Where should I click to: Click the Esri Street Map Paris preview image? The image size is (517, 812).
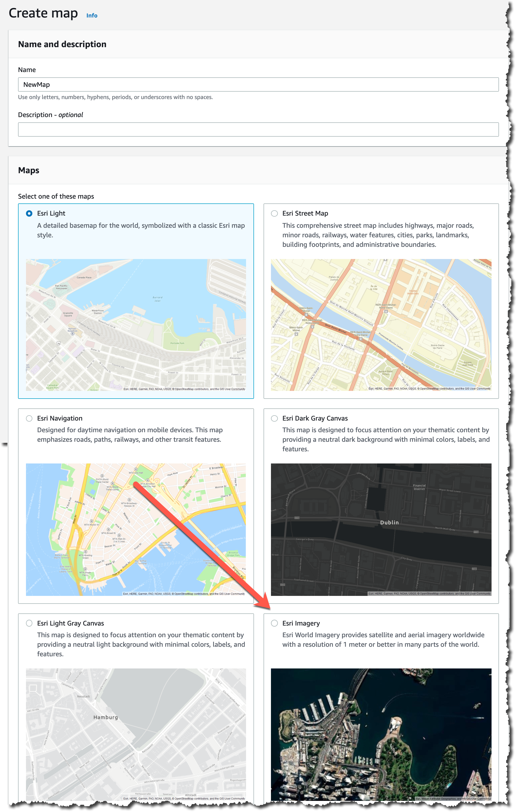(x=381, y=325)
